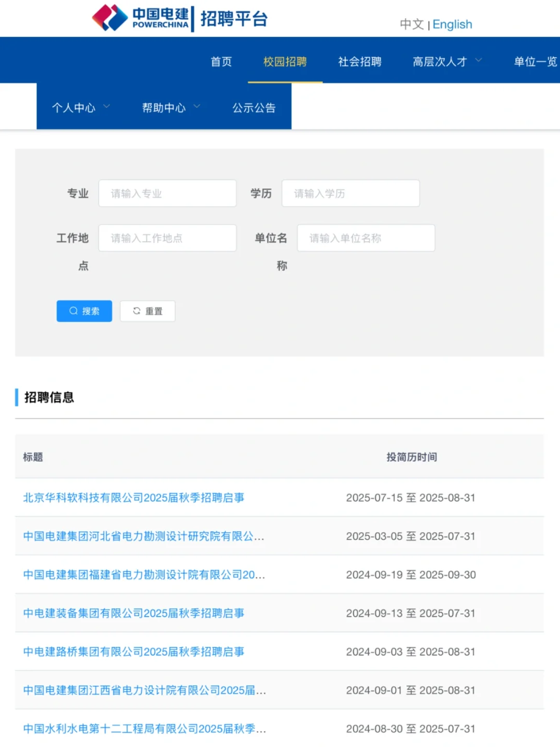Click the 招聘信息 section heading
The image size is (560, 747).
click(49, 397)
